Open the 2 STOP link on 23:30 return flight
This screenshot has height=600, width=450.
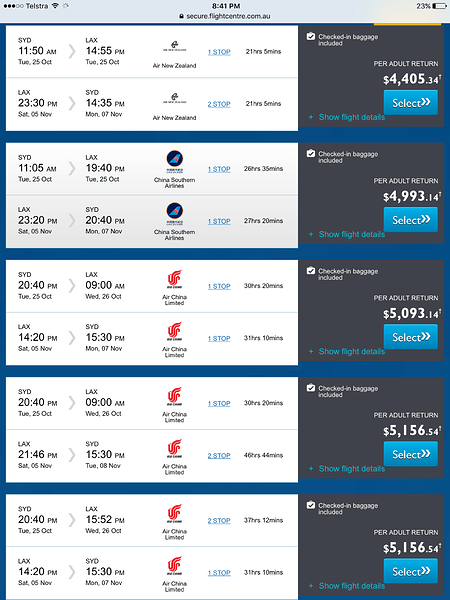pyautogui.click(x=219, y=104)
